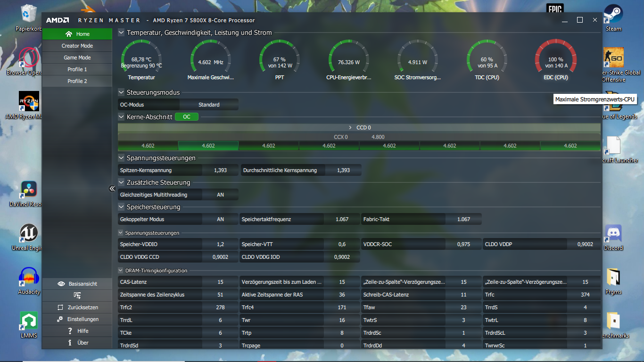Open the Über info entry
This screenshot has width=644, height=362.
click(x=77, y=343)
